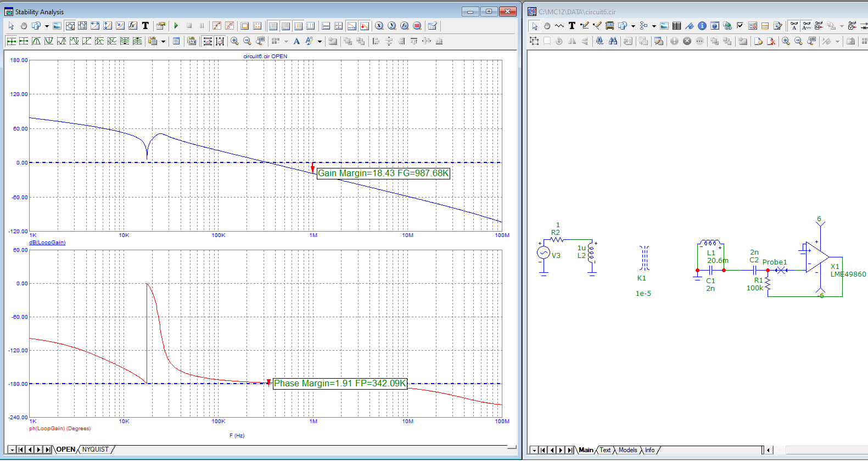Click the dB(LoopGain) plot label link
This screenshot has height=461, width=868.
tap(47, 243)
